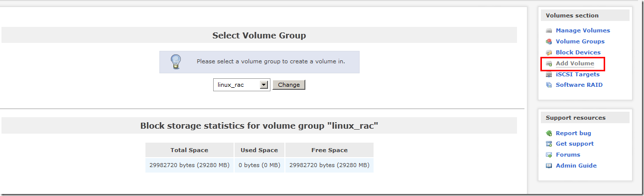The image size is (644, 196).
Task: Click the Manage Volumes disk icon
Action: [x=549, y=31]
